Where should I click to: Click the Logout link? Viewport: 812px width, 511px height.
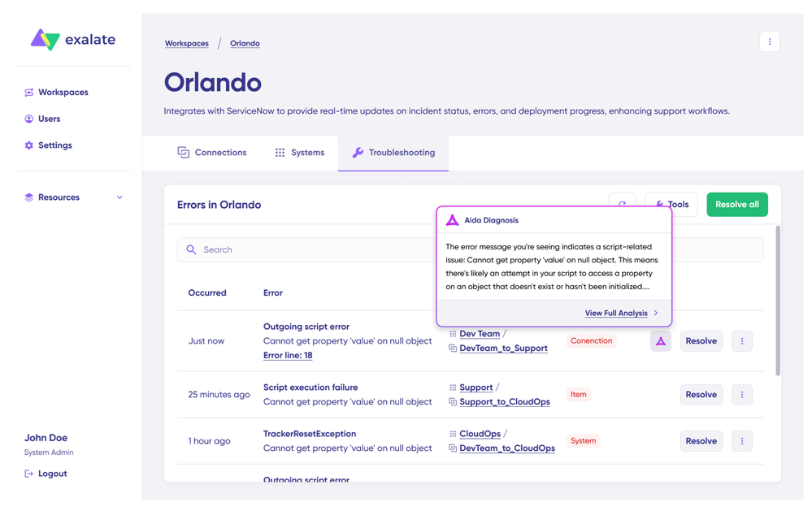(x=46, y=473)
